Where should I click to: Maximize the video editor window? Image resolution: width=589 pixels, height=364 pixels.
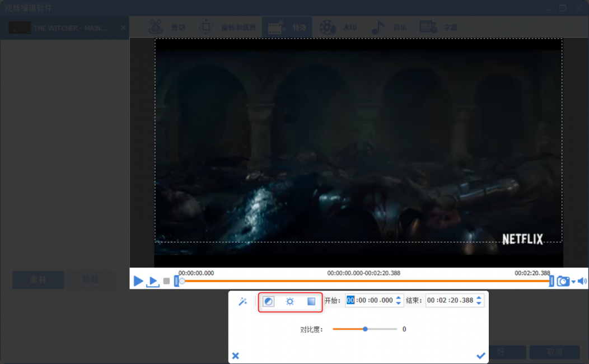tap(563, 8)
